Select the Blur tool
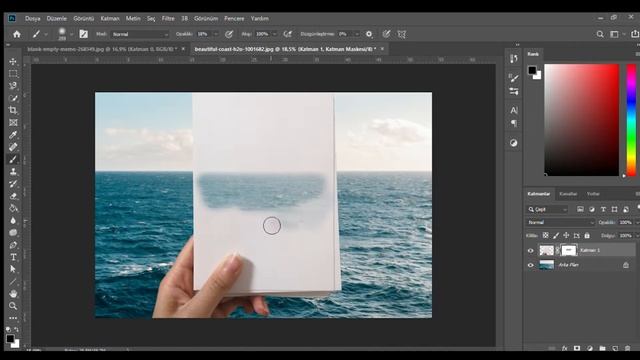640x360 pixels. [x=13, y=220]
